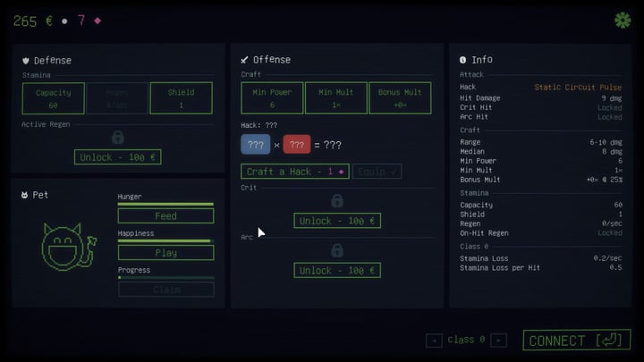Screen dimensions: 644x362
Task: Select the previous class arrow
Action: (x=434, y=341)
